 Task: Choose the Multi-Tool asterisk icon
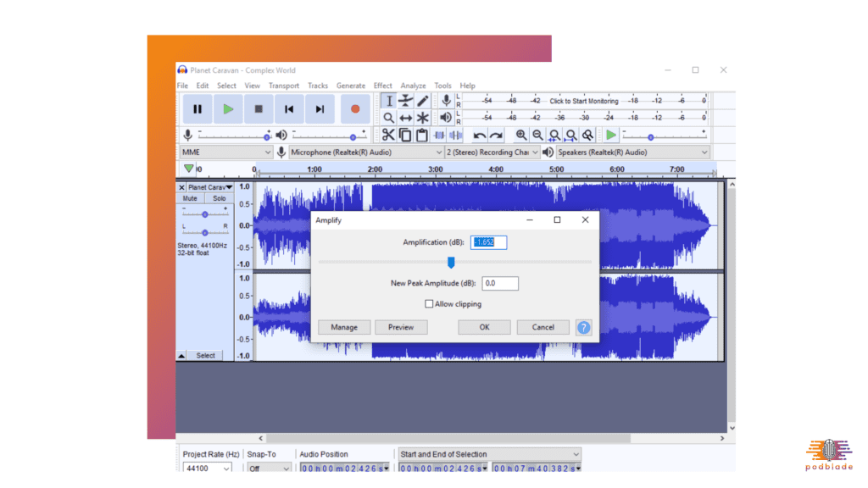click(422, 117)
